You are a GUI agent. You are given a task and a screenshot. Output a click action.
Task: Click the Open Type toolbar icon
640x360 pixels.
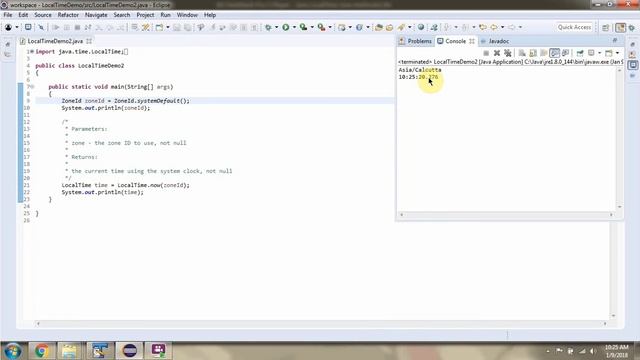pos(379,27)
